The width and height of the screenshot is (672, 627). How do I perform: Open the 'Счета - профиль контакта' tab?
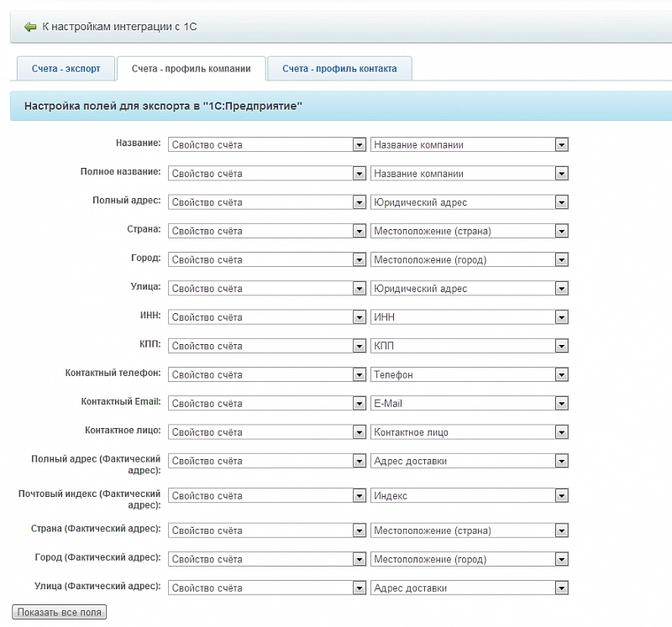pyautogui.click(x=339, y=69)
